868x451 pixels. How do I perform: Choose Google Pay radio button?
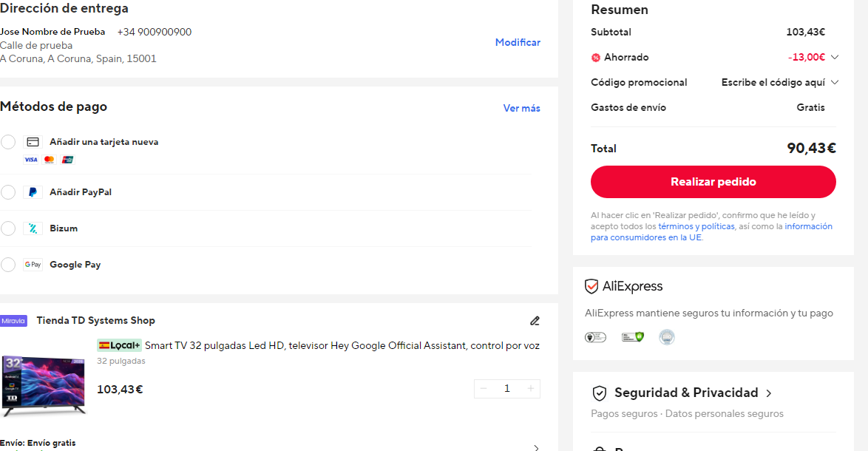[8, 265]
